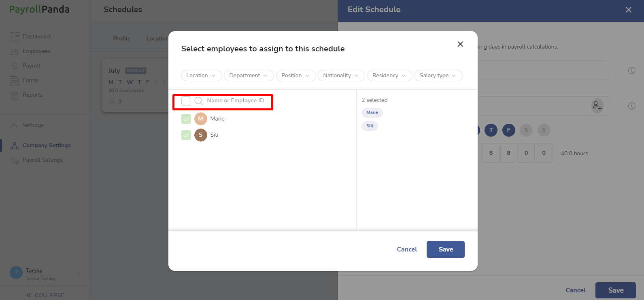Viewport: 644px width, 300px height.
Task: Focus the Name or Employee ID search field
Action: tap(235, 101)
